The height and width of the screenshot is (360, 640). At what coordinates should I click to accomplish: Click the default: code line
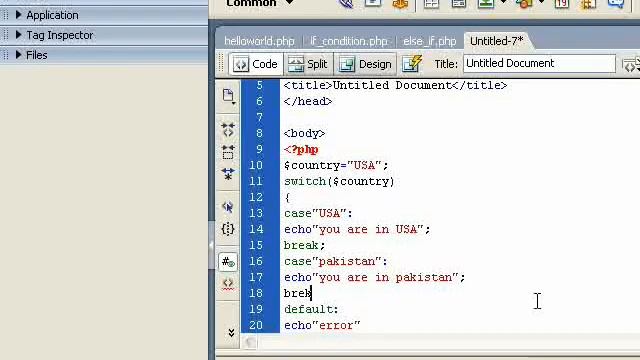click(311, 309)
